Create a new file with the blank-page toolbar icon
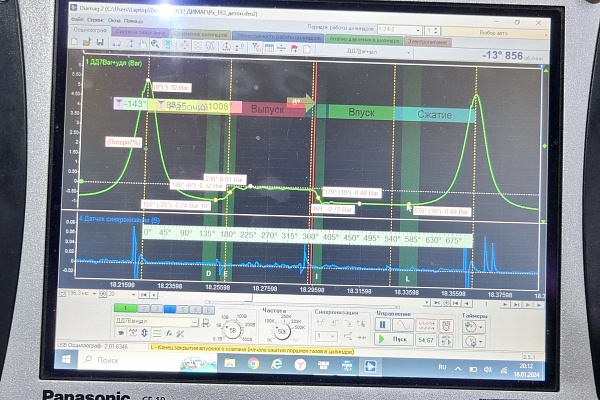The width and height of the screenshot is (600, 400). coord(75,42)
